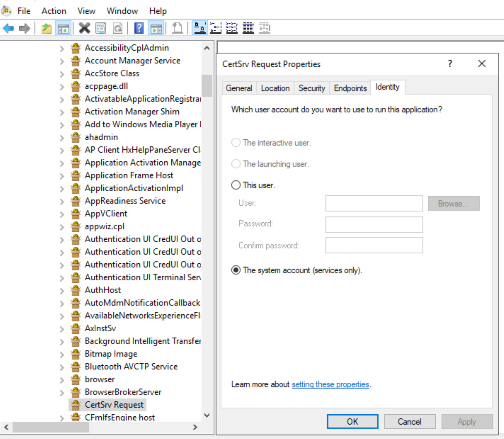Switch to the Location tab

click(x=275, y=88)
